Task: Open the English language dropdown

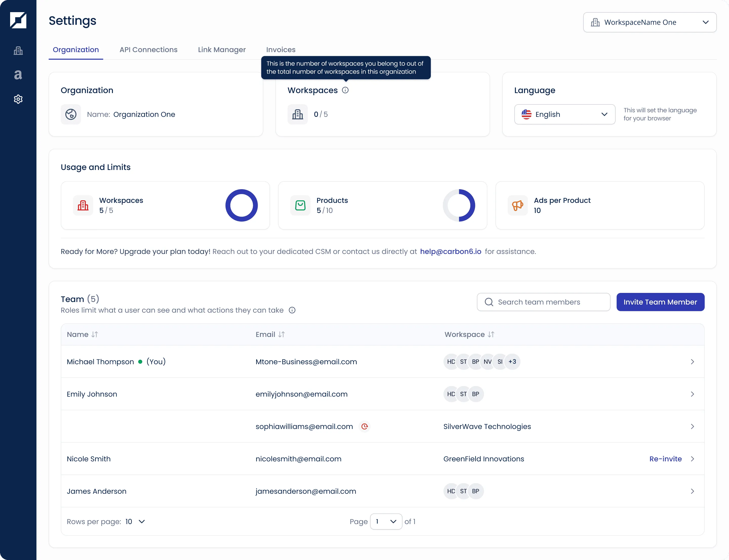Action: pos(564,114)
